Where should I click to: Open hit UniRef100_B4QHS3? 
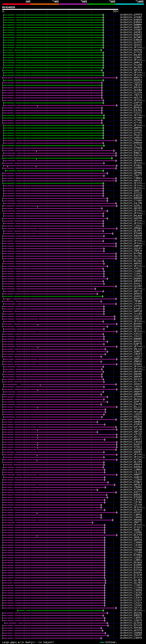tap(131, 35)
